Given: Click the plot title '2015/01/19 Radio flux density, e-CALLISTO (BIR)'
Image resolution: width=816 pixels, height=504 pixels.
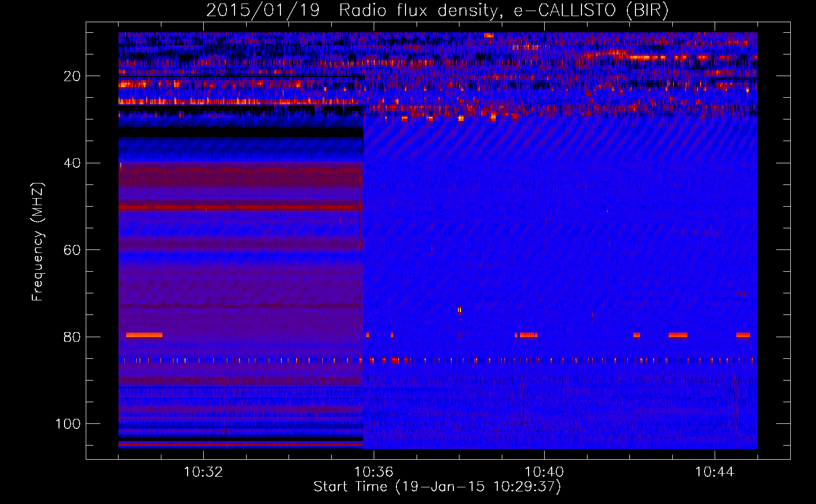Looking at the screenshot, I should point(437,10).
